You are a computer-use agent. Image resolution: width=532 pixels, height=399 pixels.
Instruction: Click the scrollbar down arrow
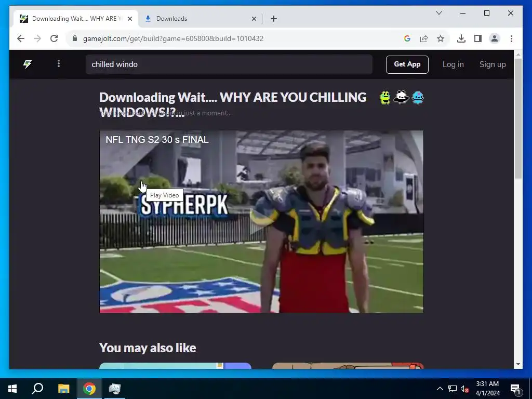[518, 364]
